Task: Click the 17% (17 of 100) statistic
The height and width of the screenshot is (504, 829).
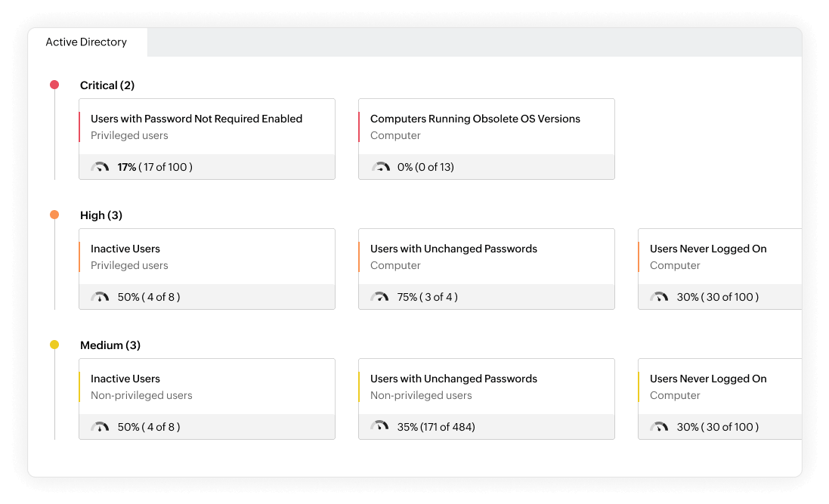Action: point(155,167)
